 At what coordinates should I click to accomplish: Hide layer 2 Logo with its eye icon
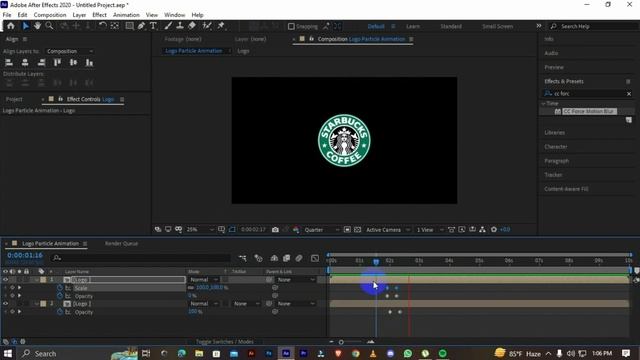pos(5,304)
